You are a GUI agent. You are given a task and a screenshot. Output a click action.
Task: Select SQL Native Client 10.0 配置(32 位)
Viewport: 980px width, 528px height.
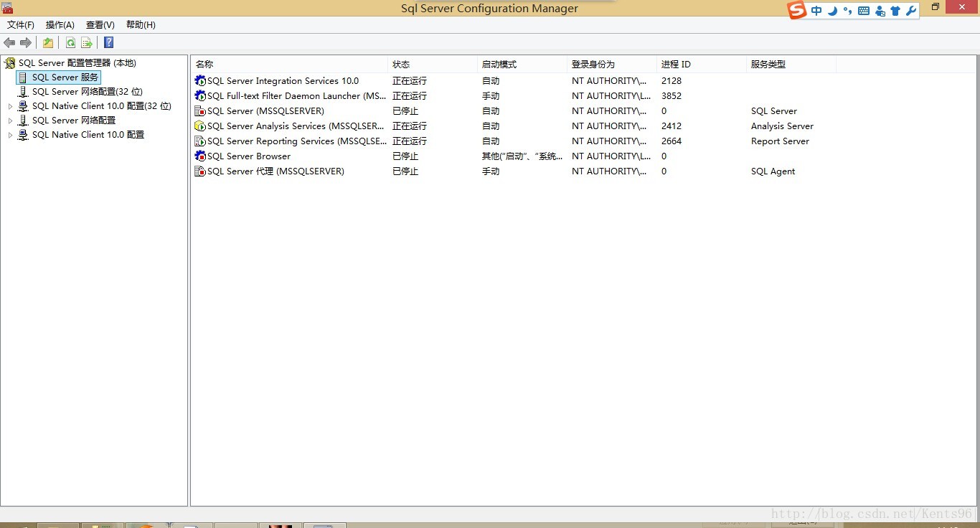102,106
